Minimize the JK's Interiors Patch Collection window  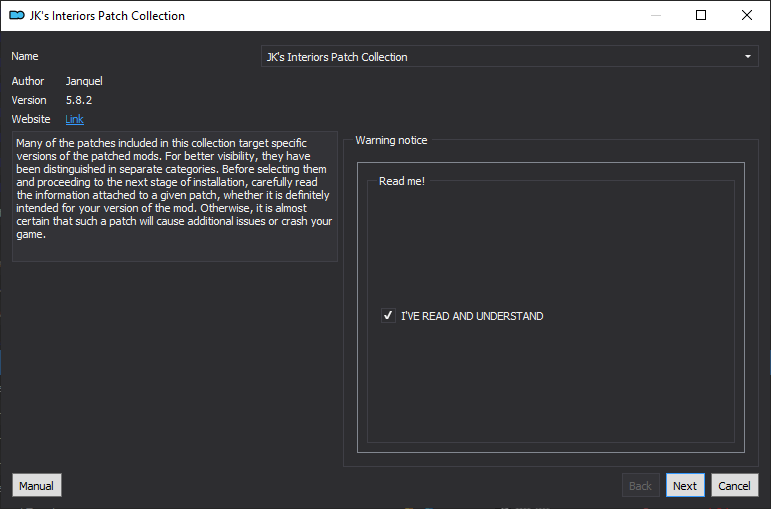tap(655, 15)
